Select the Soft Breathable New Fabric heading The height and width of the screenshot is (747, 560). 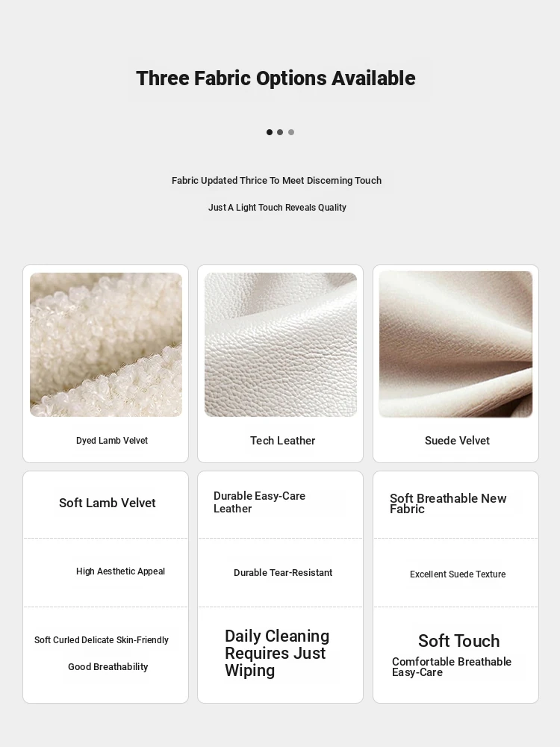click(447, 503)
